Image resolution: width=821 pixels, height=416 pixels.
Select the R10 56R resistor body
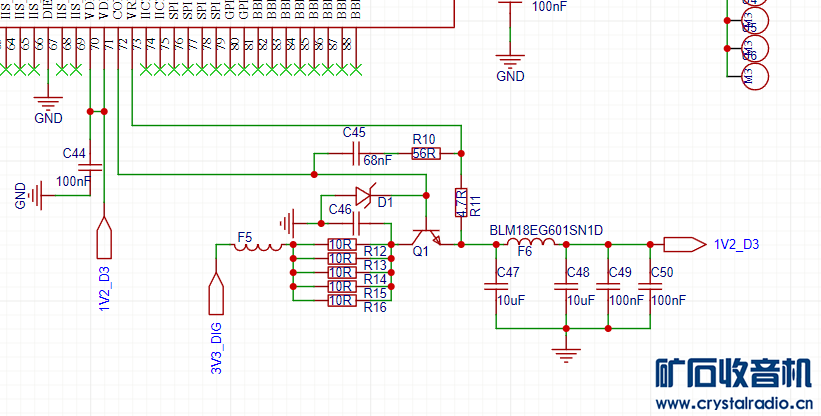(426, 153)
